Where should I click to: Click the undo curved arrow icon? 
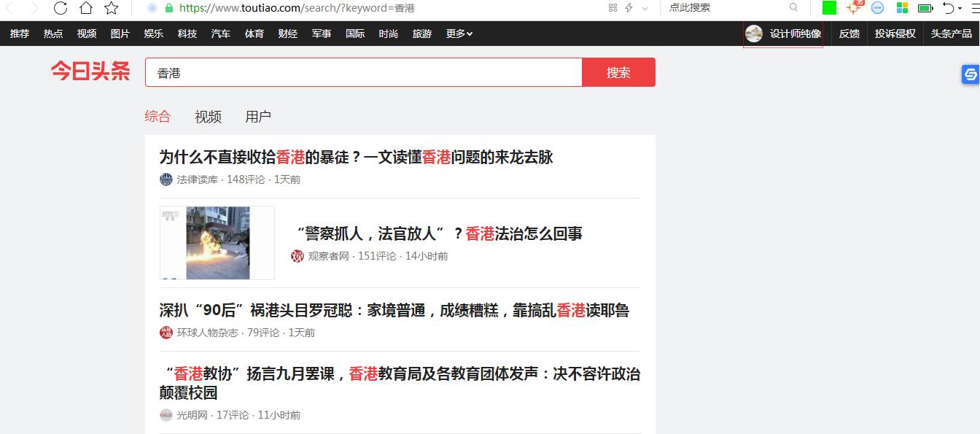coord(949,8)
